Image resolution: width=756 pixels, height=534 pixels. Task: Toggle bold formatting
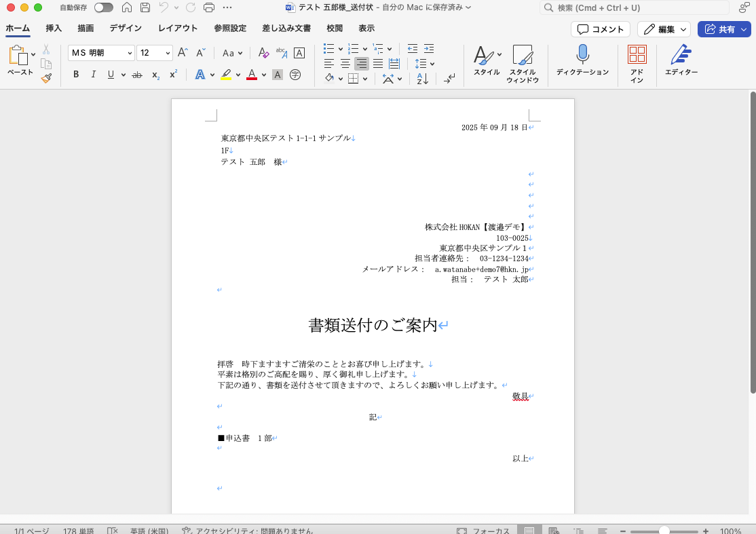76,75
